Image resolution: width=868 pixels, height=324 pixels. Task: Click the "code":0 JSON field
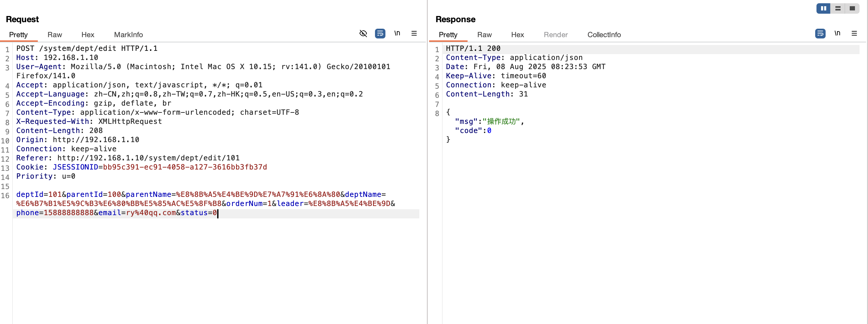point(473,130)
